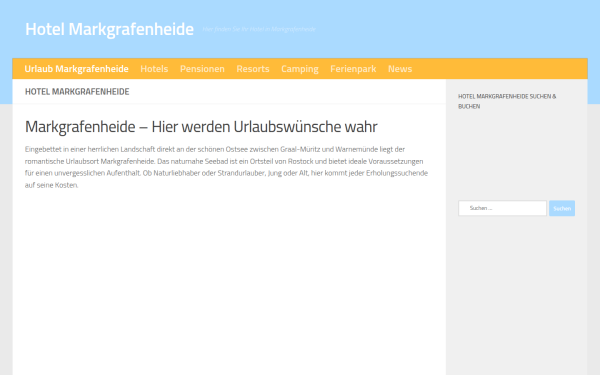Image resolution: width=600 pixels, height=375 pixels.
Task: Select Urlaub Markgrafenheide menu item
Action: 77,69
